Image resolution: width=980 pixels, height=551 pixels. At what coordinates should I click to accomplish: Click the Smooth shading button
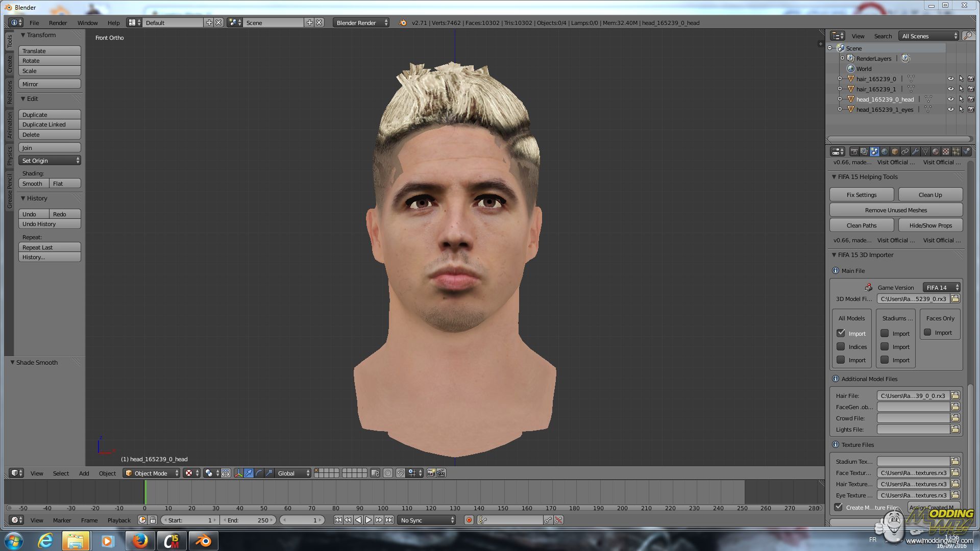click(x=33, y=184)
